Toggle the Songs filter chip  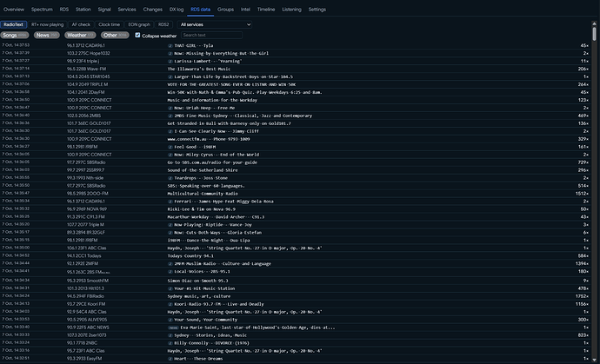(15, 35)
